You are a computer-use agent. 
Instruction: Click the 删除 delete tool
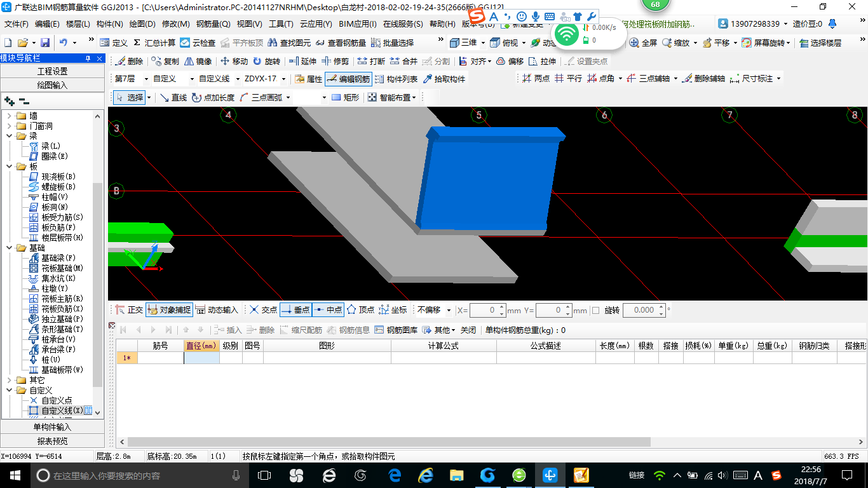coord(129,62)
